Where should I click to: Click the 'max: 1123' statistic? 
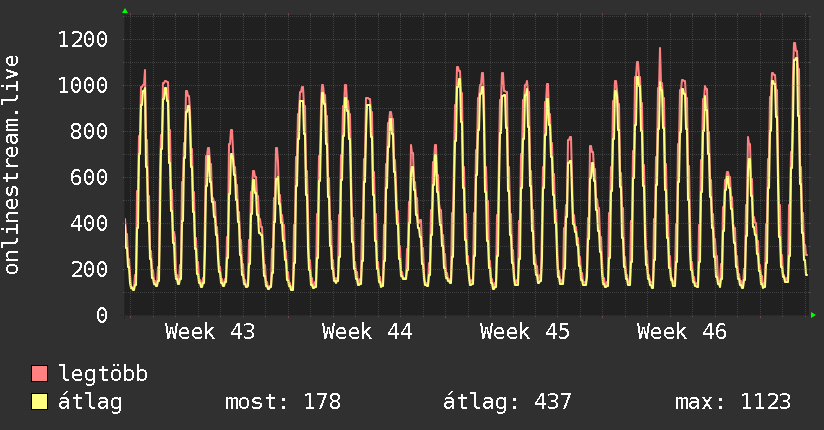click(733, 402)
